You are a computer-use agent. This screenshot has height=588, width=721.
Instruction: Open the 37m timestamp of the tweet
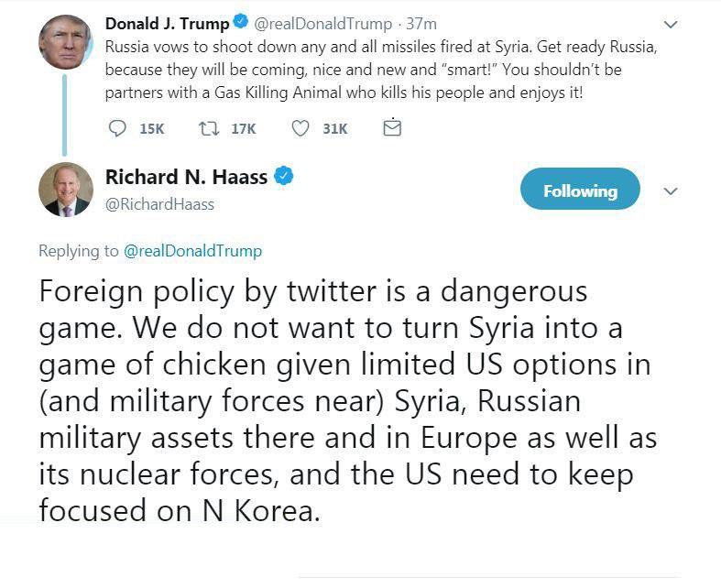point(422,24)
